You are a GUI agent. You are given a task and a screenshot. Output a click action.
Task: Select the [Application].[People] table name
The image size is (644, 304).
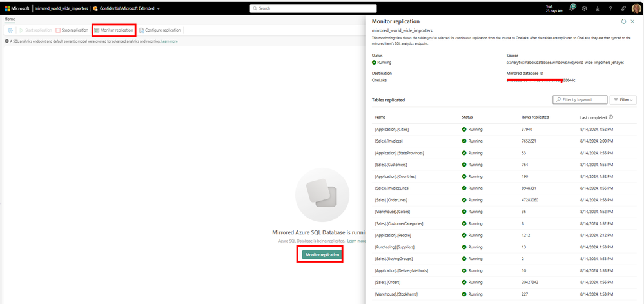(393, 236)
